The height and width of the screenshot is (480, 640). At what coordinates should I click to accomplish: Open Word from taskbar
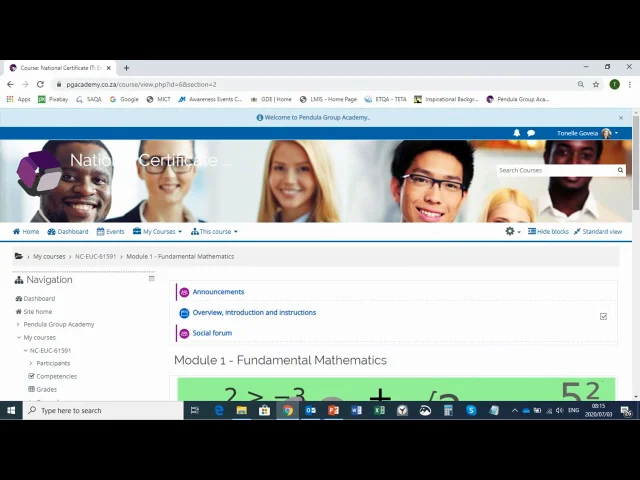(x=356, y=411)
